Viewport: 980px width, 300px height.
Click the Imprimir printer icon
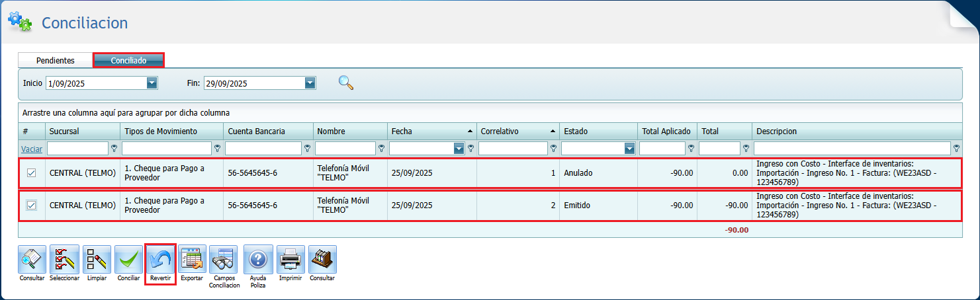click(290, 260)
